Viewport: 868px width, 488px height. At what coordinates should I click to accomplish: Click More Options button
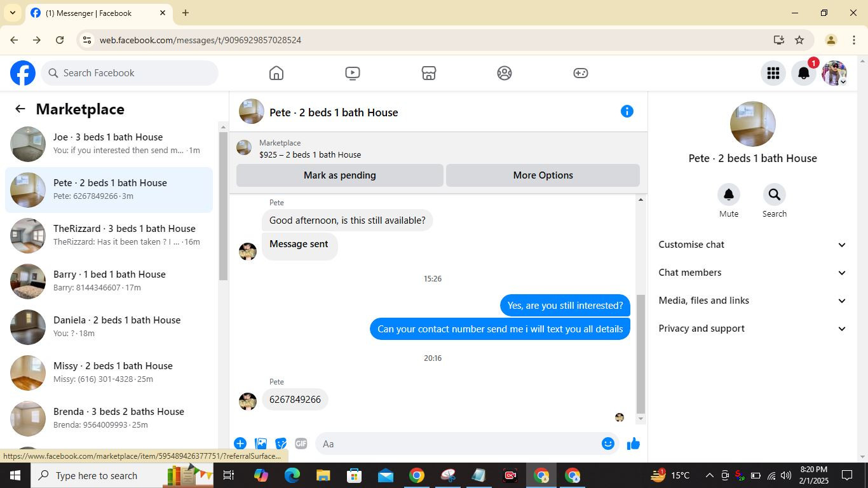543,175
